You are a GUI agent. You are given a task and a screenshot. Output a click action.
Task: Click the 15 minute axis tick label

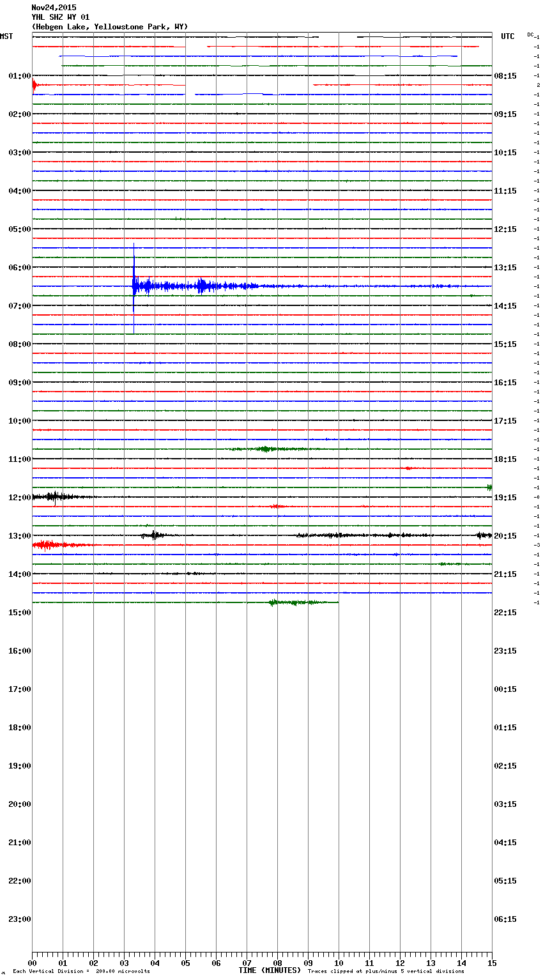492,963
